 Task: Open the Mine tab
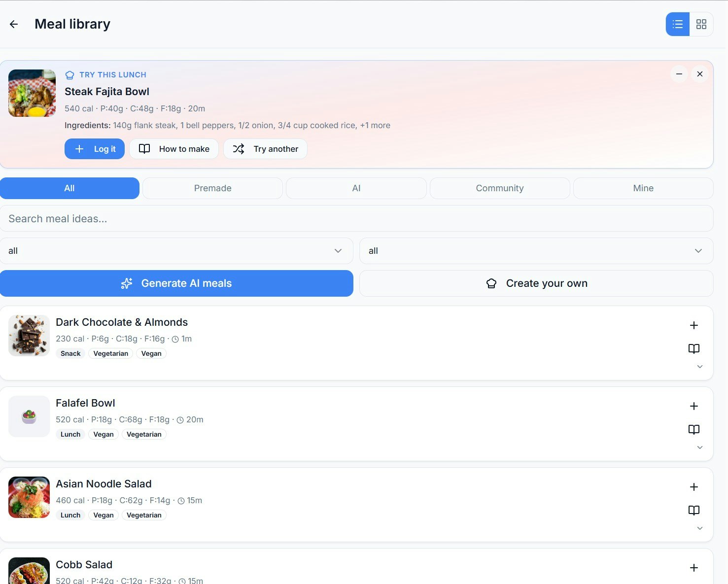pyautogui.click(x=643, y=188)
